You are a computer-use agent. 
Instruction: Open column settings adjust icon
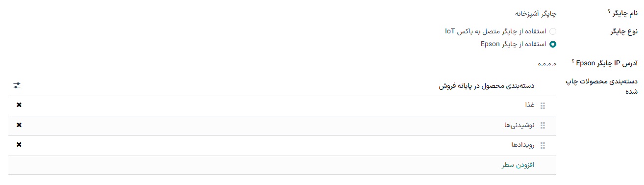click(17, 85)
